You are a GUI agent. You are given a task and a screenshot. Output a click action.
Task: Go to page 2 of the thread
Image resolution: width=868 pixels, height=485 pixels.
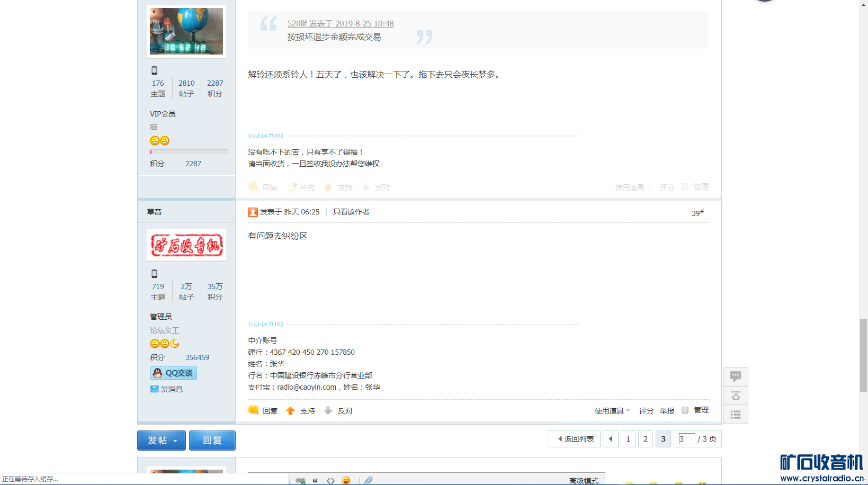[x=646, y=439]
